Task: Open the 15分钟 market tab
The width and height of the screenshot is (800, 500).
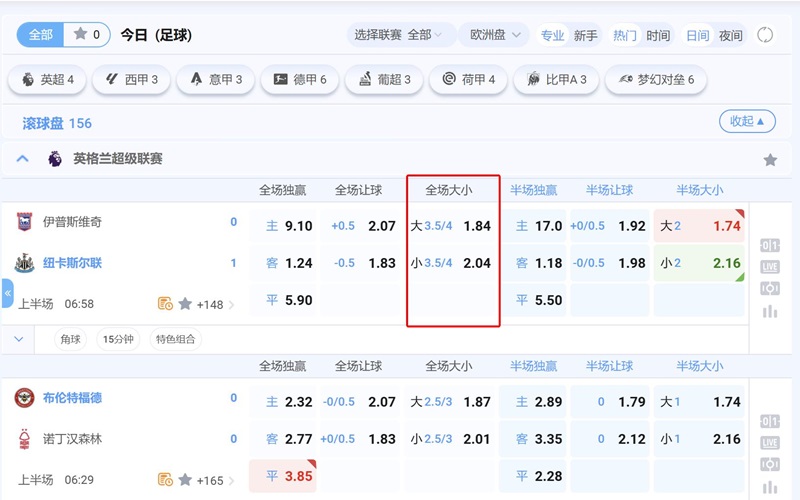Action: tap(118, 339)
